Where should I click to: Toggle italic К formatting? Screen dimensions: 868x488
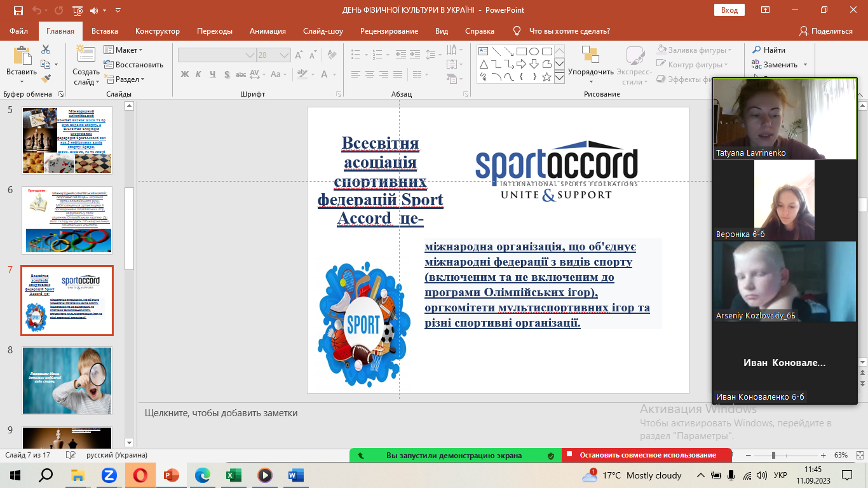tap(200, 74)
